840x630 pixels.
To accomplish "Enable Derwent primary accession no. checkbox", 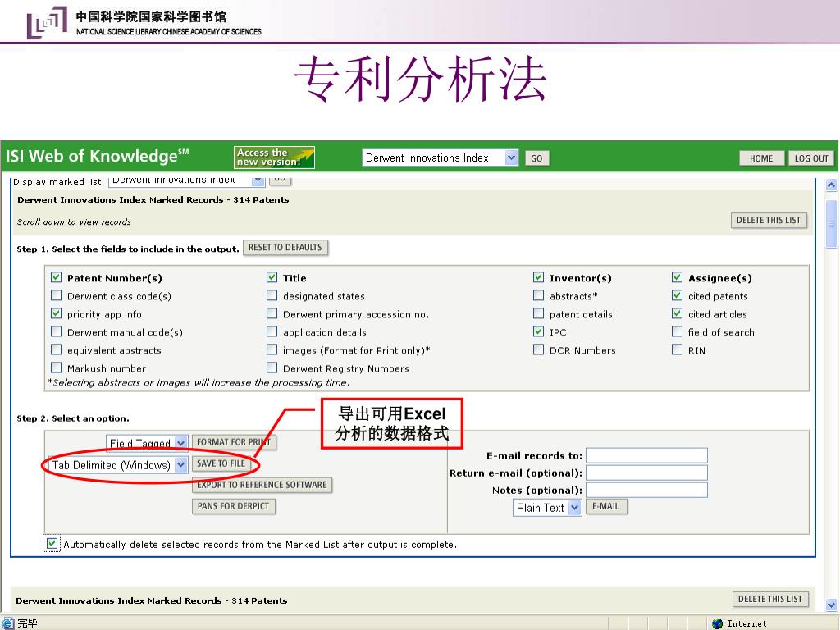I will (272, 314).
